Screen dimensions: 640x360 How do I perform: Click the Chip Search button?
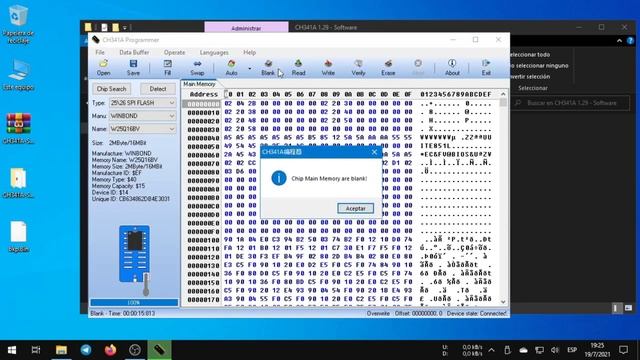coord(111,89)
